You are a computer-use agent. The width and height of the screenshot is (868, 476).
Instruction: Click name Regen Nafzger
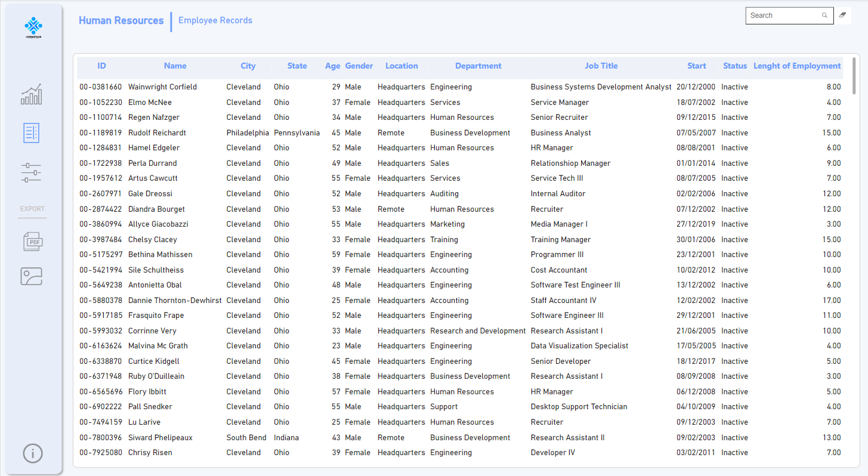154,118
